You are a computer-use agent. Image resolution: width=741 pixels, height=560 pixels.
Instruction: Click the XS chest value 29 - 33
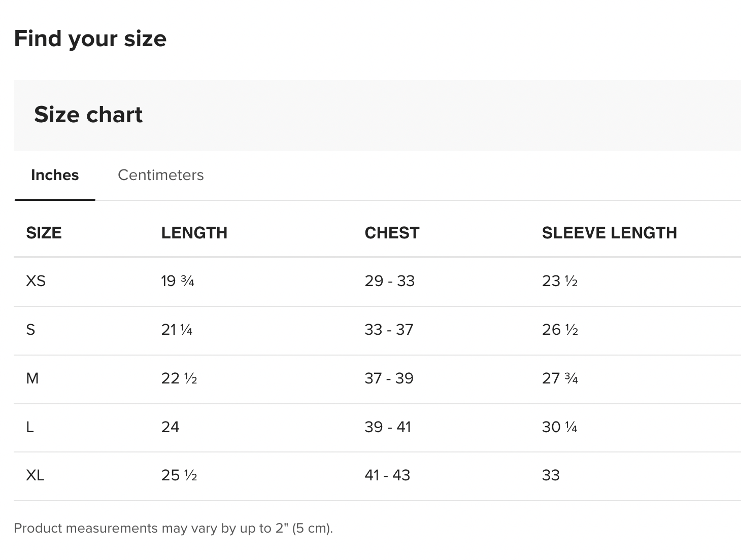[389, 281]
